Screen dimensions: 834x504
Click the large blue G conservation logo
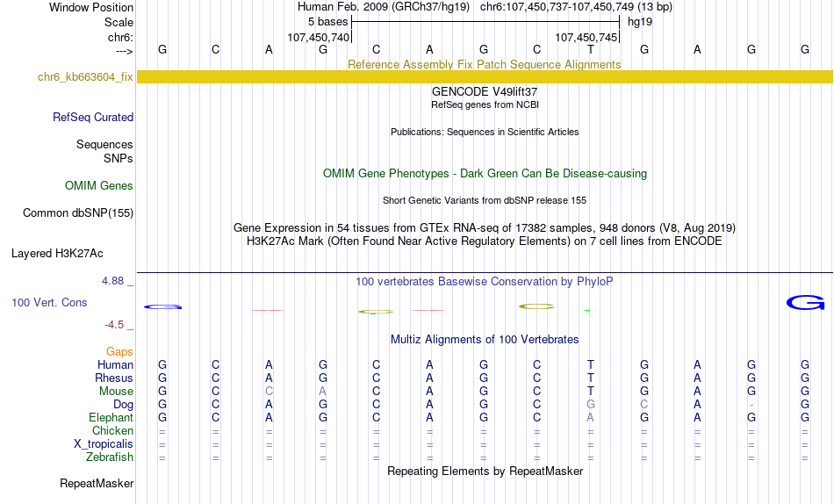(805, 303)
